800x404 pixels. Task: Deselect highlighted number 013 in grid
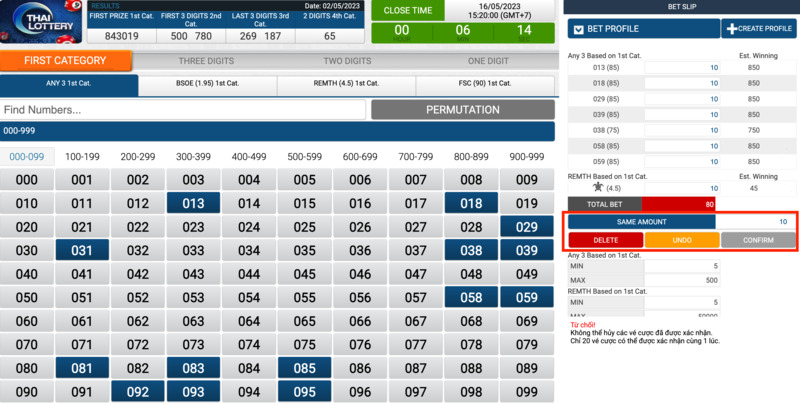193,203
